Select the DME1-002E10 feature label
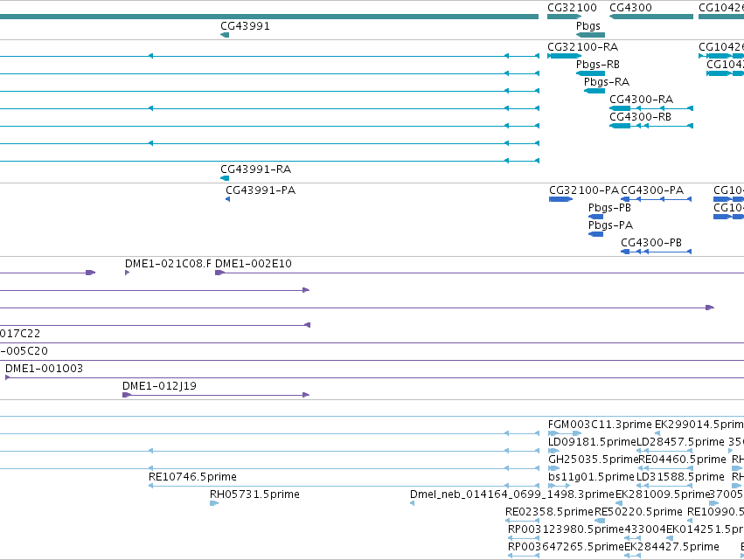Image resolution: width=744 pixels, height=560 pixels. 254,264
